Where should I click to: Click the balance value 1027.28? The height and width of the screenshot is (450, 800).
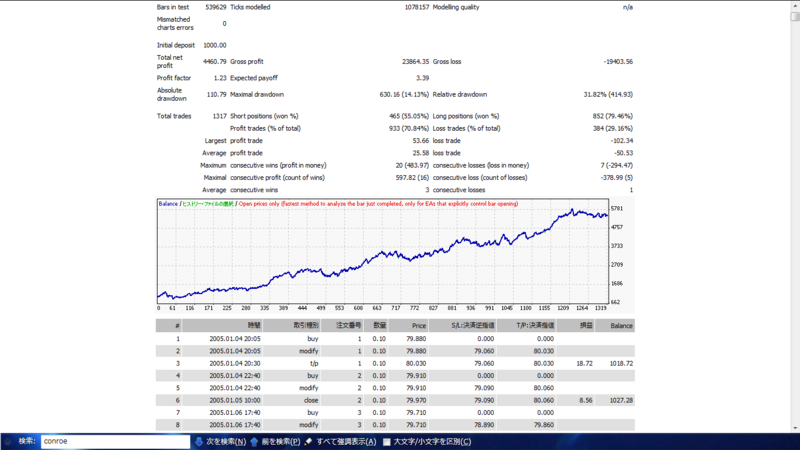click(621, 401)
